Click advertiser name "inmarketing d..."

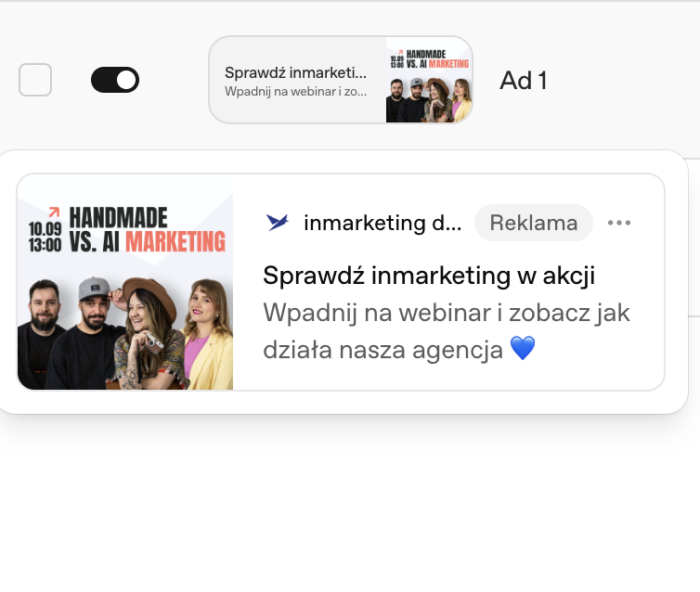pyautogui.click(x=382, y=223)
